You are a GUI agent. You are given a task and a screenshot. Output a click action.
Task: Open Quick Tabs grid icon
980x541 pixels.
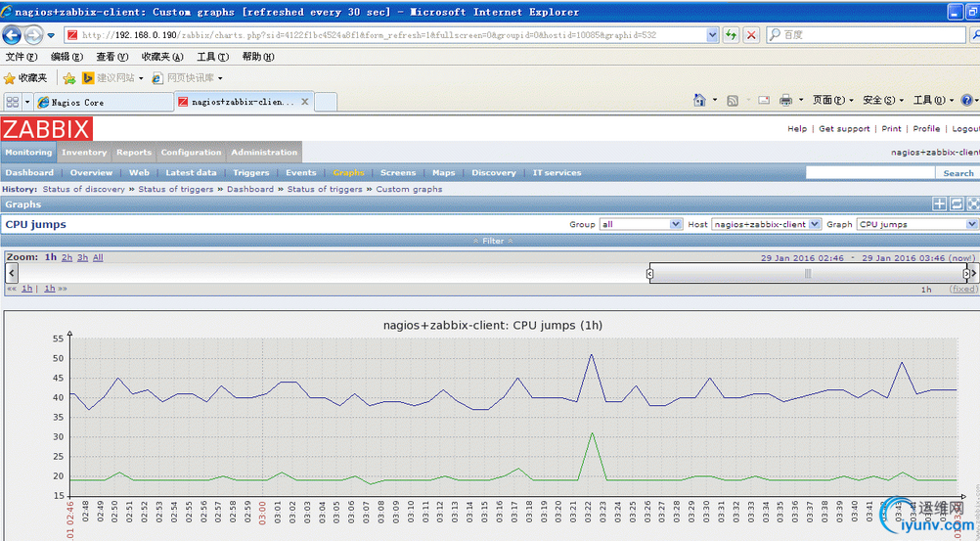13,102
